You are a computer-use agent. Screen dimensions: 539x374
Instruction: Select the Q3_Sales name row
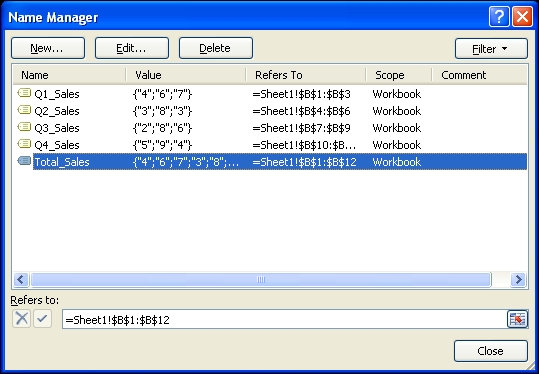click(x=270, y=128)
